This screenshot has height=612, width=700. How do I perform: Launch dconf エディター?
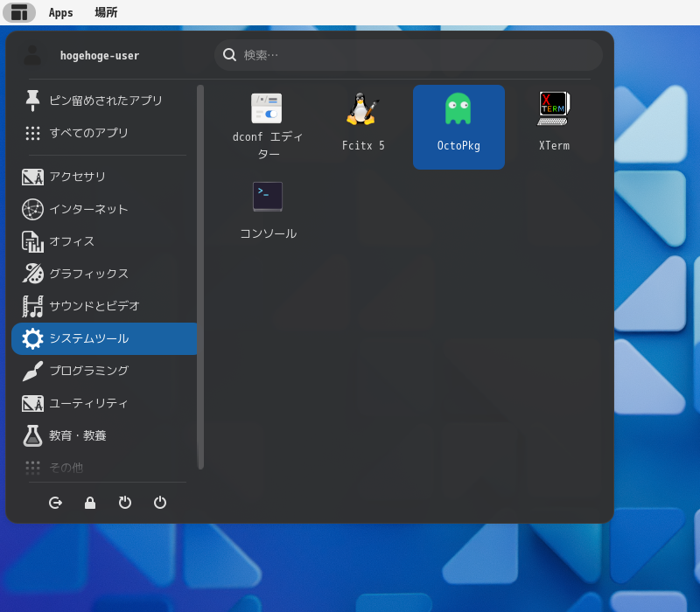[x=268, y=126]
